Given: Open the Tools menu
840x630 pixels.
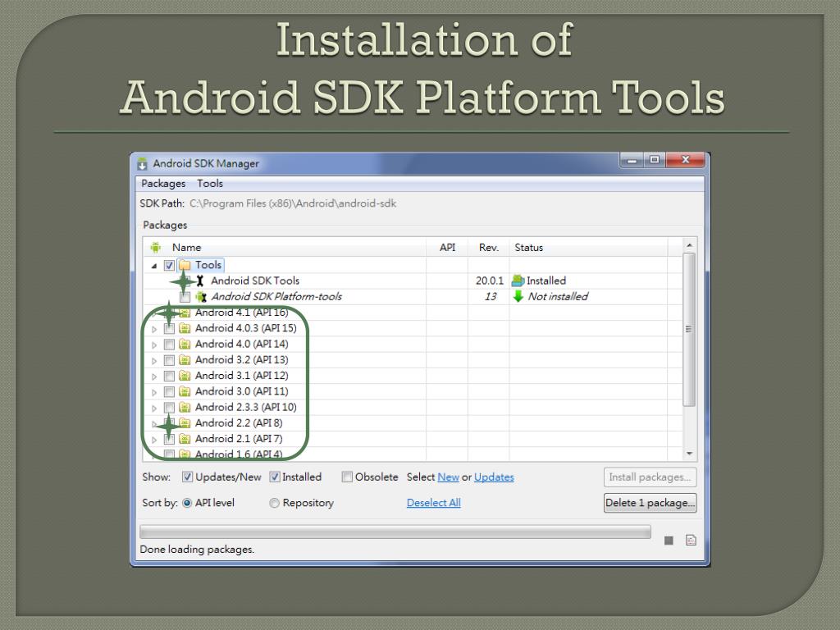Looking at the screenshot, I should point(210,183).
